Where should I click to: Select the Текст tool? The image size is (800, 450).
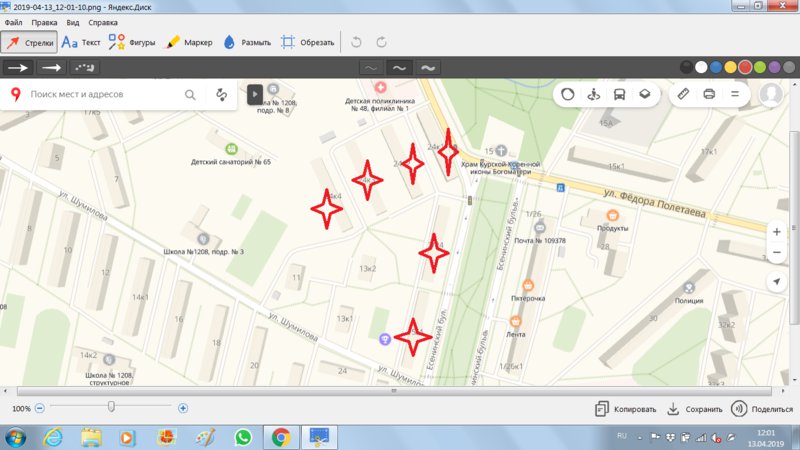click(x=81, y=43)
